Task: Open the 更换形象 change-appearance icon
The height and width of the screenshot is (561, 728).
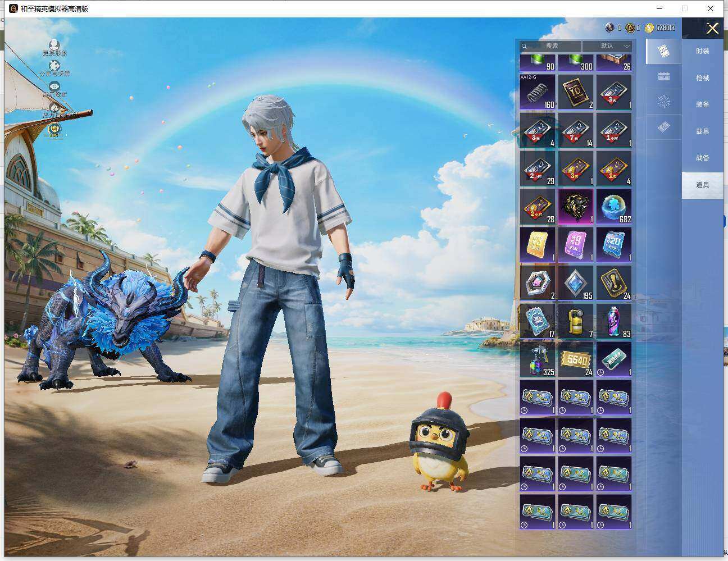Action: pyautogui.click(x=54, y=44)
